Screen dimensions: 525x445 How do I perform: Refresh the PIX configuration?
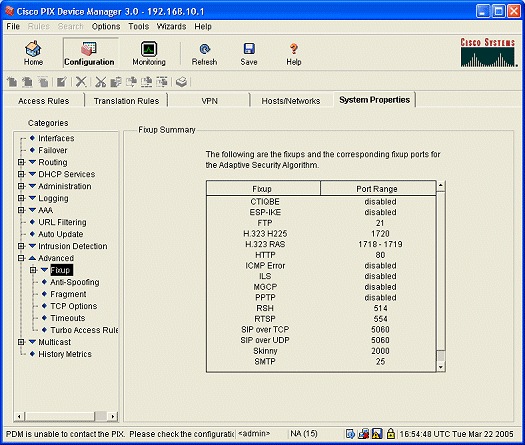204,53
